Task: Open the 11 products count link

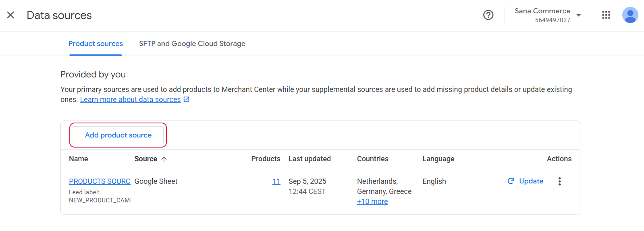Action: tap(276, 181)
